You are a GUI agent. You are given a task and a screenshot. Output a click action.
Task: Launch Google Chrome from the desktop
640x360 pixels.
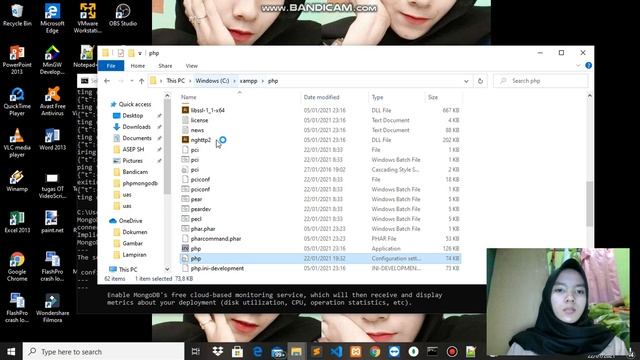17,267
